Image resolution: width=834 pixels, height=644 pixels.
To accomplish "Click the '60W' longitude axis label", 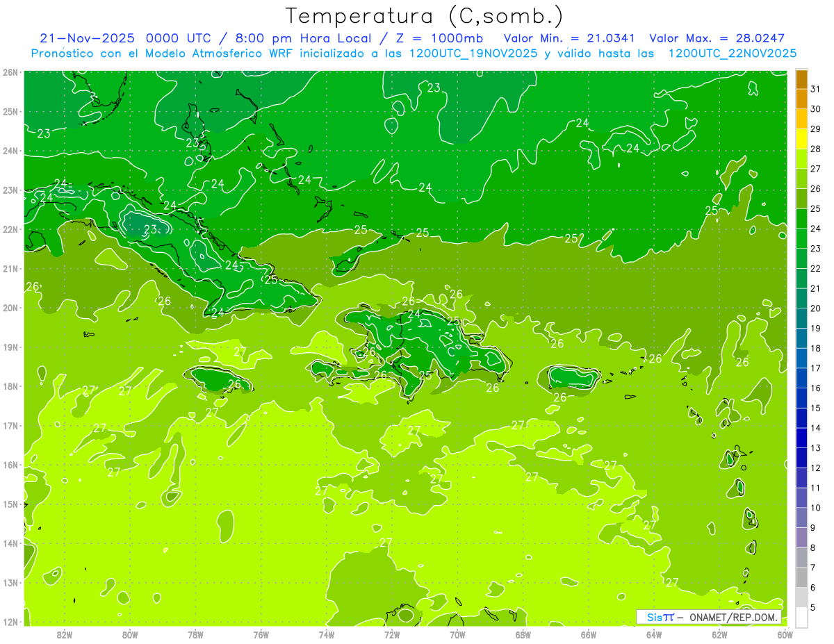I will 785,634.
